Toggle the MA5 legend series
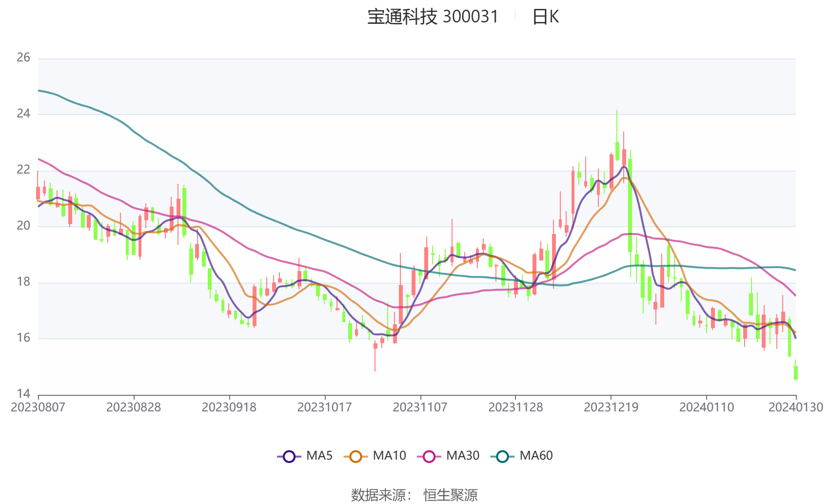Image resolution: width=829 pixels, height=504 pixels. click(305, 456)
